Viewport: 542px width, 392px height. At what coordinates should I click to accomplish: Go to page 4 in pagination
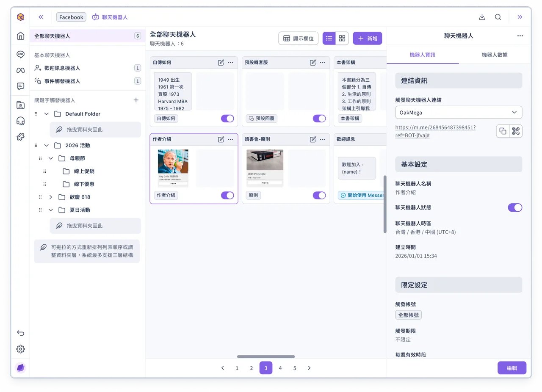tap(280, 368)
